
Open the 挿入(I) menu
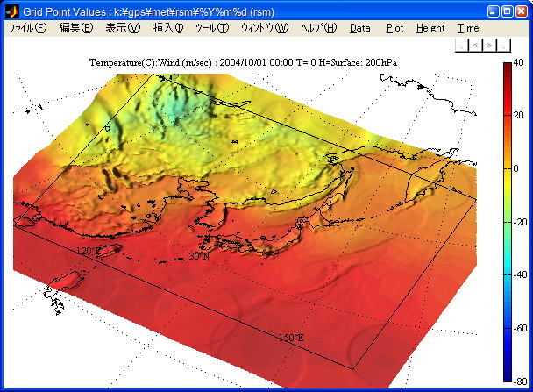pyautogui.click(x=168, y=28)
